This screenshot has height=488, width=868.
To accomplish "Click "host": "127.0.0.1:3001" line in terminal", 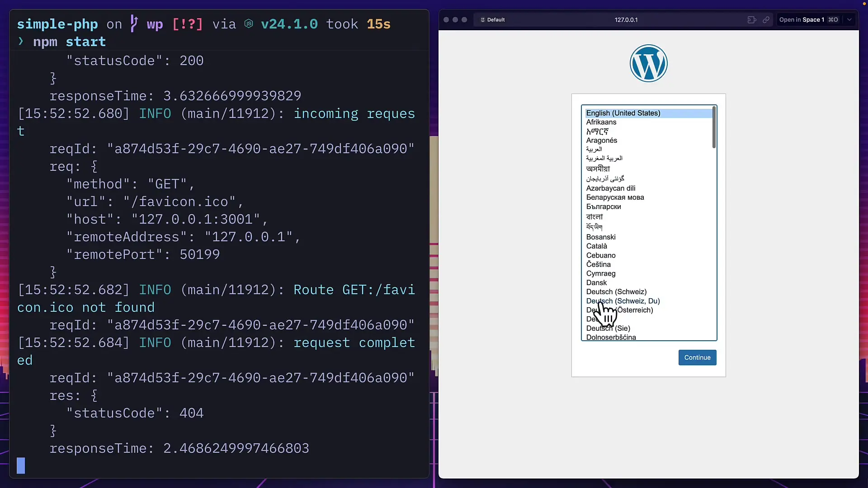I will click(x=167, y=219).
